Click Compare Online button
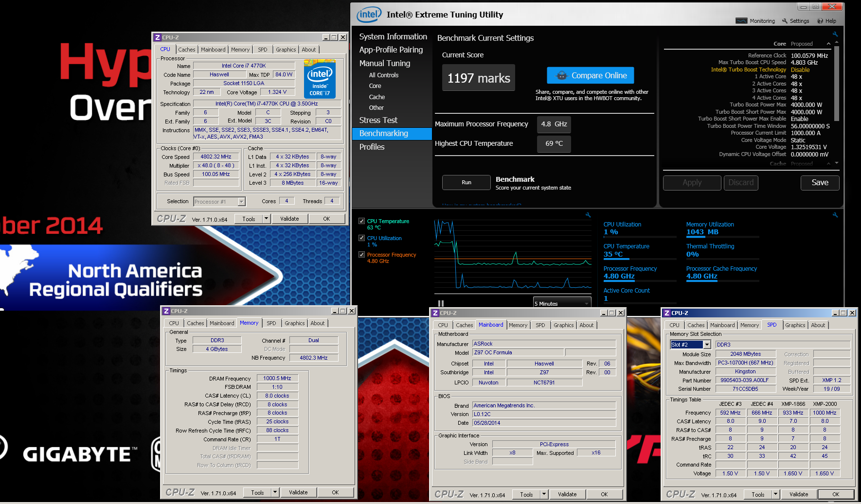Screen dimensions: 861x504 (591, 75)
